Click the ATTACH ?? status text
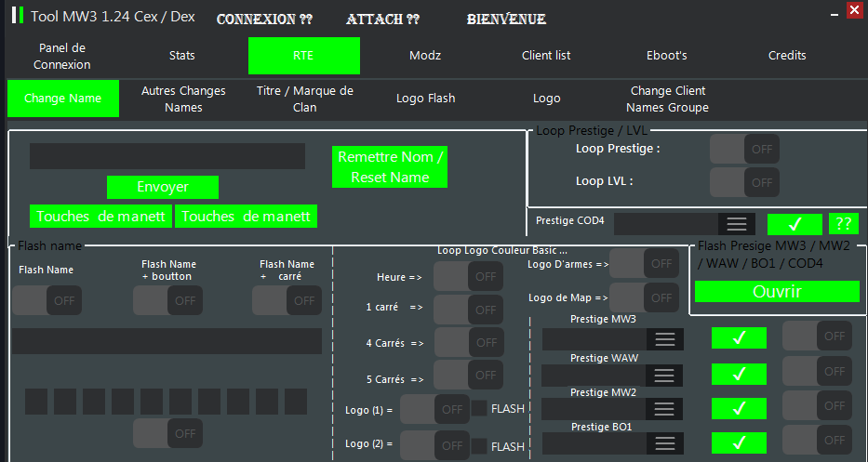The image size is (868, 462). click(383, 20)
